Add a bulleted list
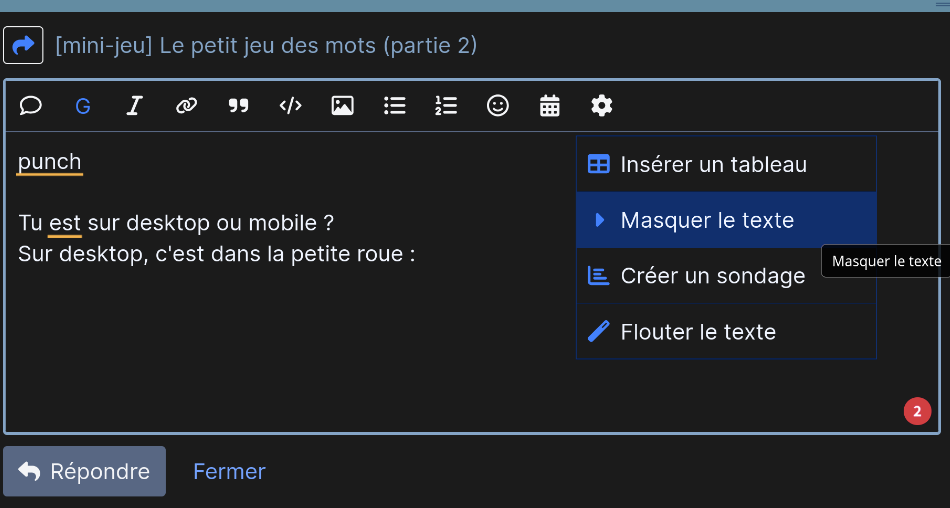 click(394, 105)
